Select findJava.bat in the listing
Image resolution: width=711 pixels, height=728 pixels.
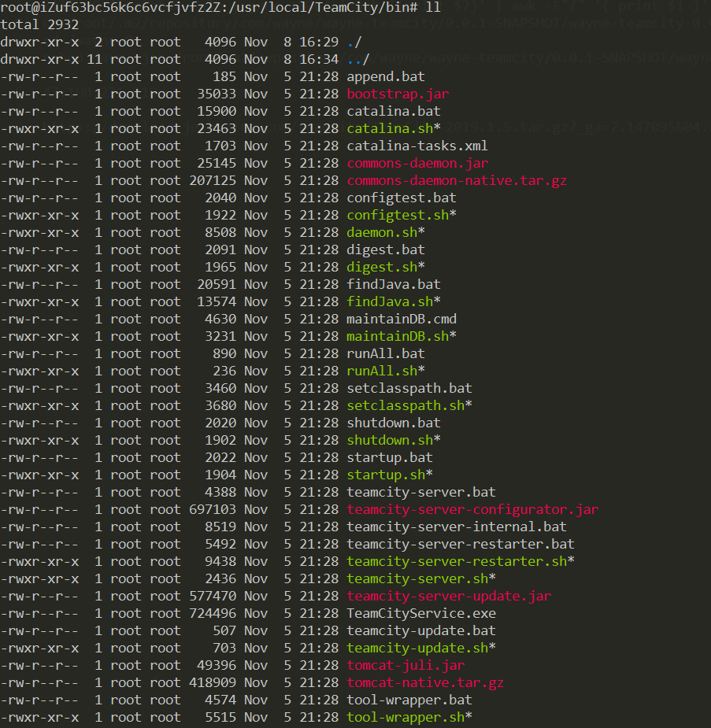pyautogui.click(x=394, y=285)
